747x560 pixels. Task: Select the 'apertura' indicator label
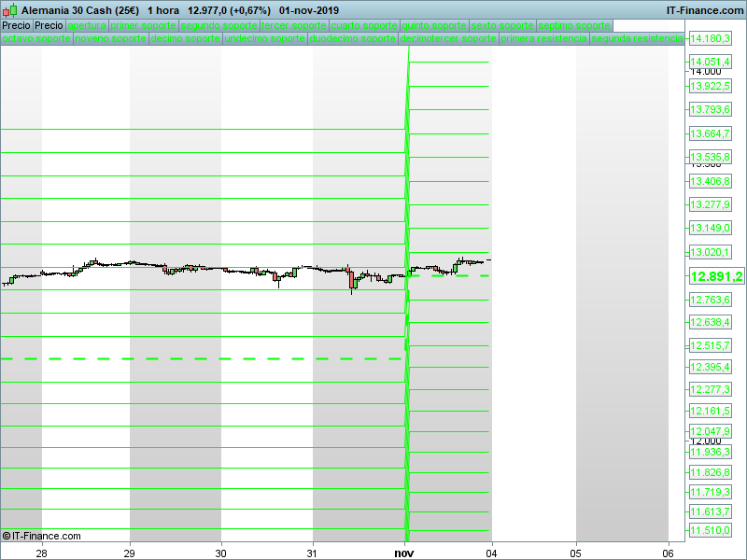(x=87, y=25)
